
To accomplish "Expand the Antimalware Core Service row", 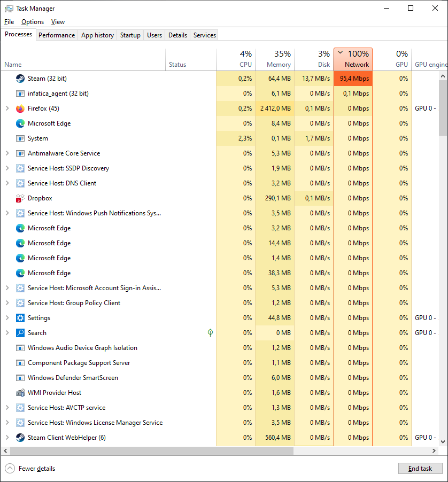I will [x=7, y=153].
